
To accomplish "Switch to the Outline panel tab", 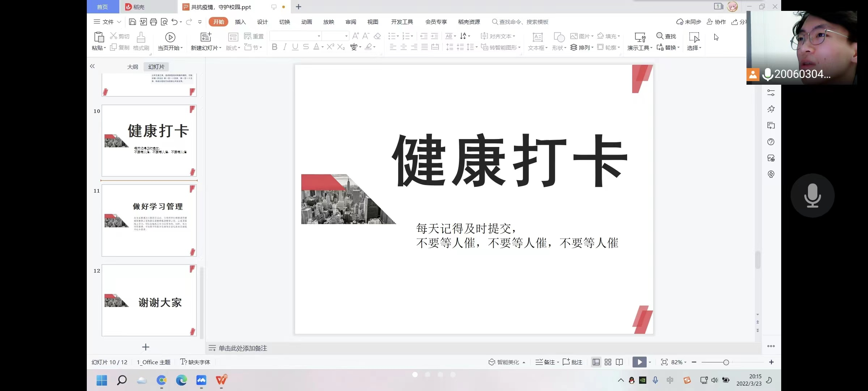I will click(133, 67).
